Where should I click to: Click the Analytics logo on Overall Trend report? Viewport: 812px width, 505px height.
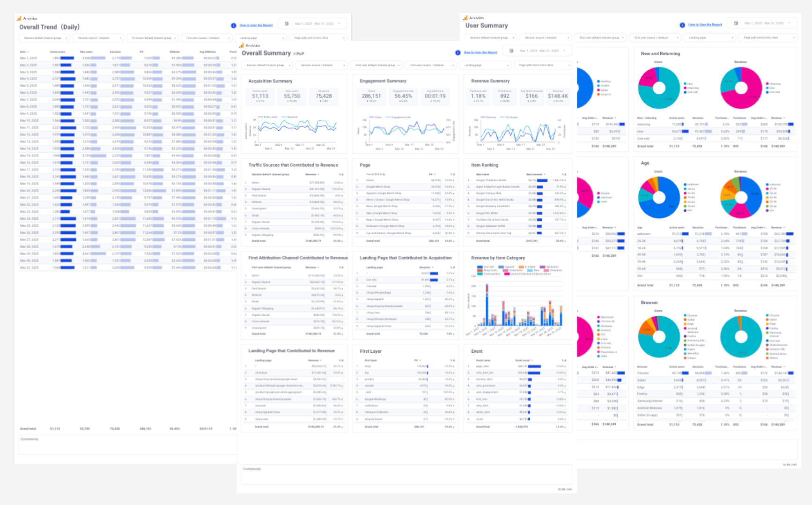[19, 18]
